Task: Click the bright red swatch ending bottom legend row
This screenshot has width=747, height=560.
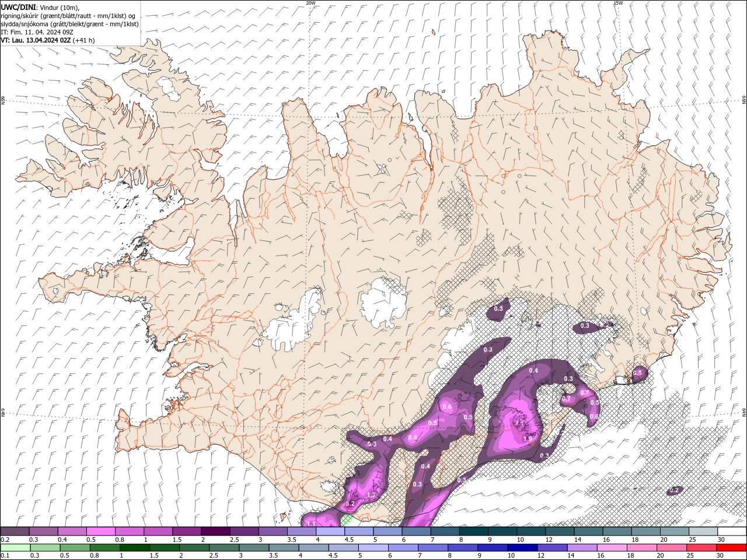Action: 731,548
